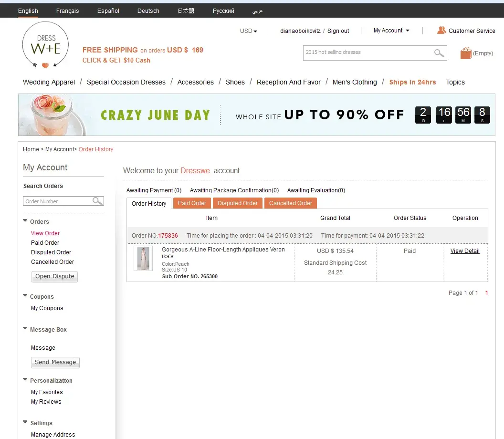Screen dimensions: 504x439
Task: Switch language to Arabic
Action: pos(257,11)
